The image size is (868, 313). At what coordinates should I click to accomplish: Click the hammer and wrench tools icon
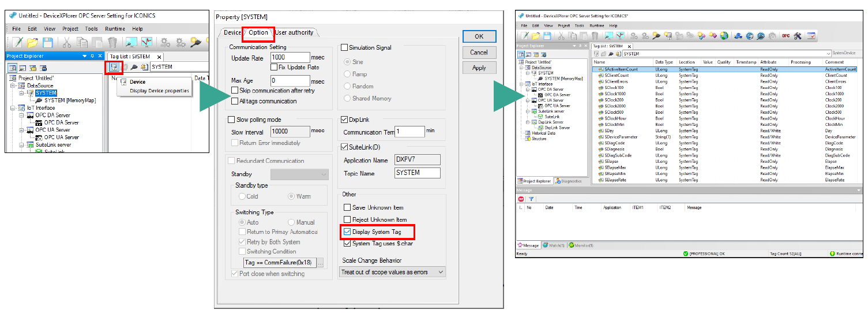click(x=798, y=36)
